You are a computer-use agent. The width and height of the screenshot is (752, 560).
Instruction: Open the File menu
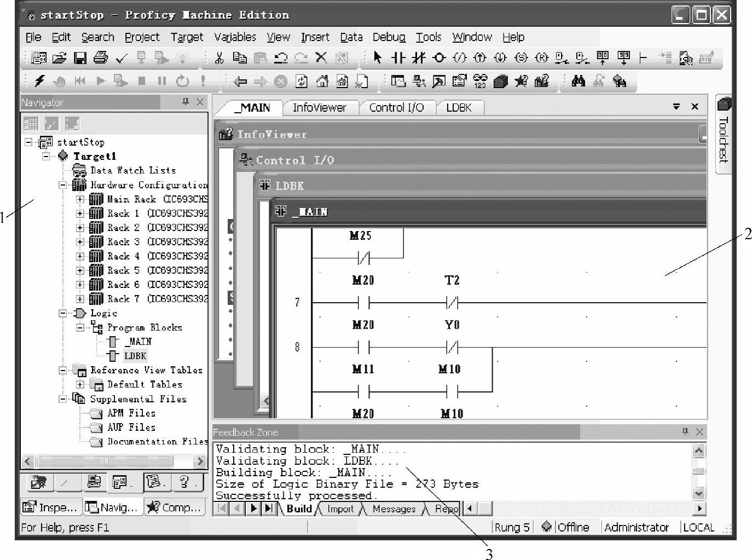pyautogui.click(x=33, y=37)
